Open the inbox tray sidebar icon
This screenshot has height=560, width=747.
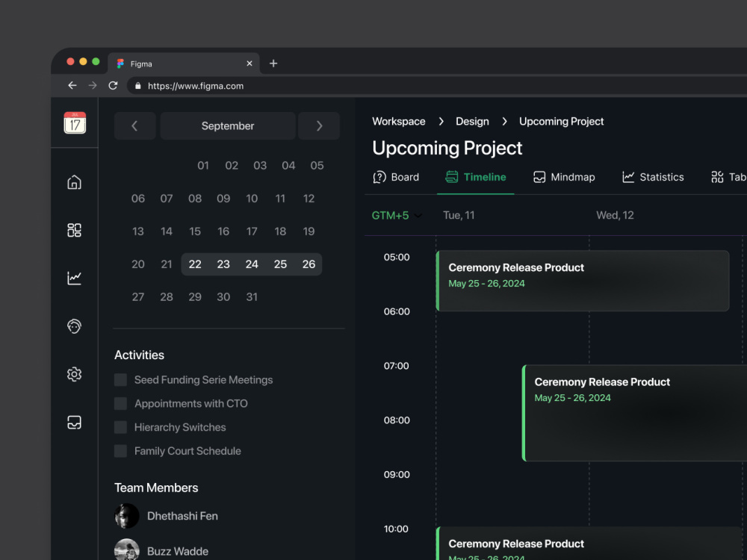pos(74,423)
